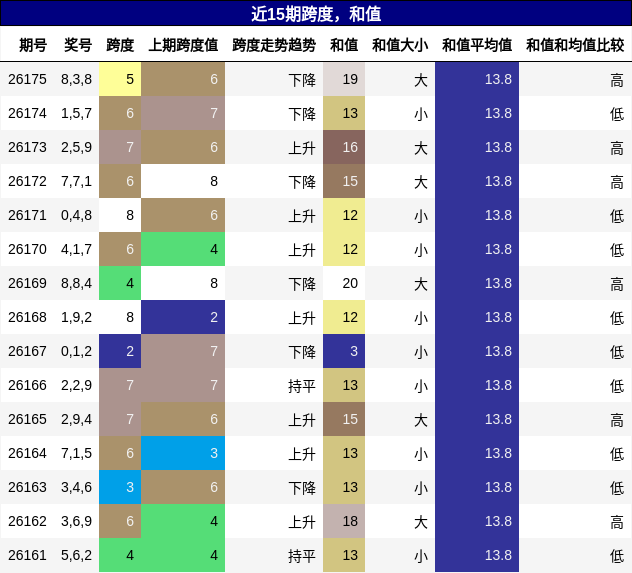Viewport: 632px width, 573px height.
Task: Click period number 26164
Action: click(27, 453)
